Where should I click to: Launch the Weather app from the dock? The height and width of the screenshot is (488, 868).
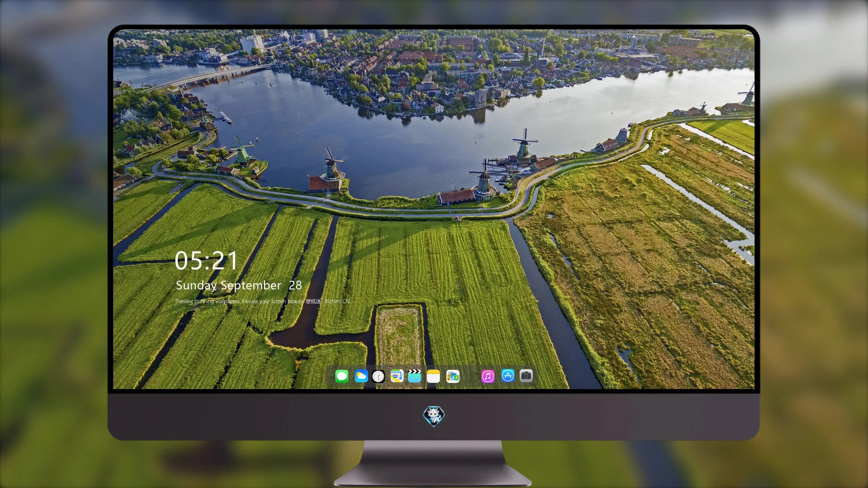point(361,376)
